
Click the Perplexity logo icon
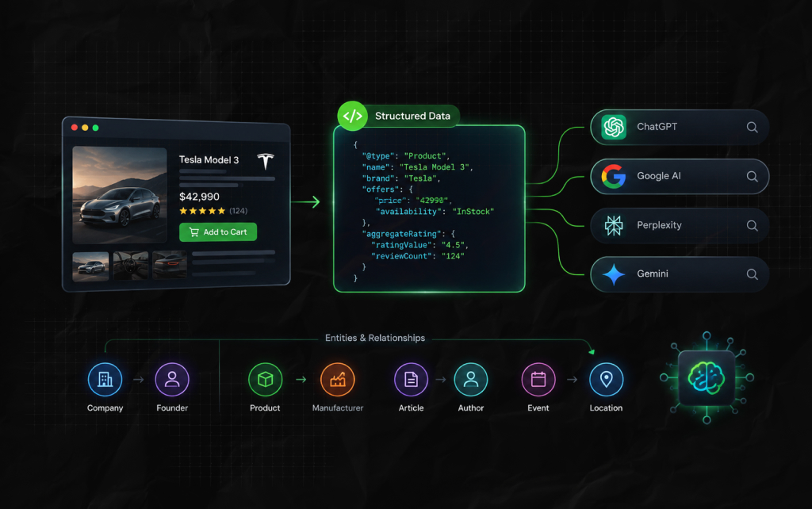614,225
